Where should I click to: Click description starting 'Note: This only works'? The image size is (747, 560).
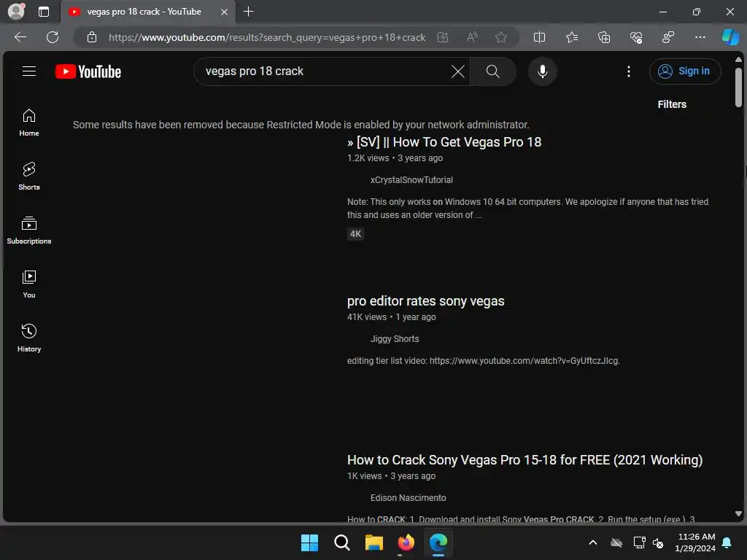(528, 208)
